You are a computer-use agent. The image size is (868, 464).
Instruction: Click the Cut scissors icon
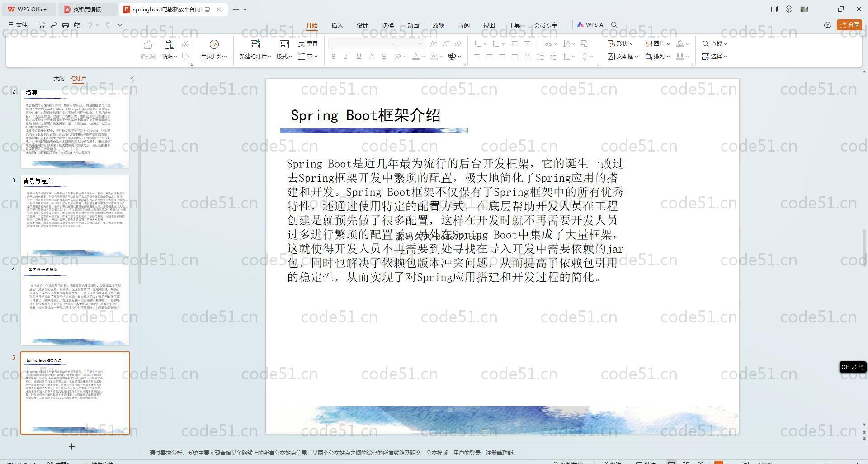tap(186, 44)
